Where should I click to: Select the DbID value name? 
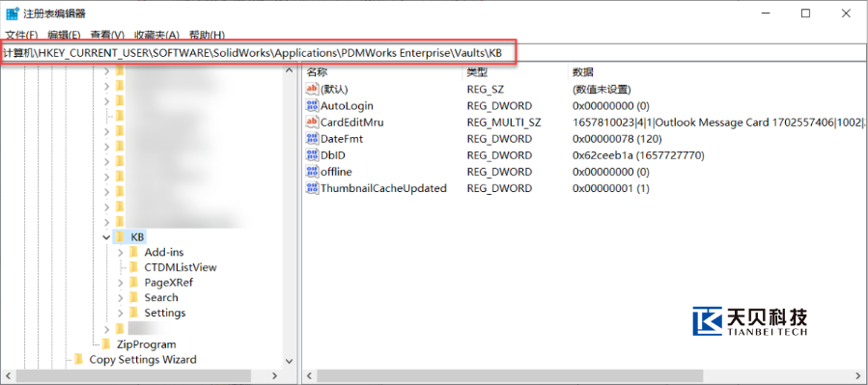point(333,155)
